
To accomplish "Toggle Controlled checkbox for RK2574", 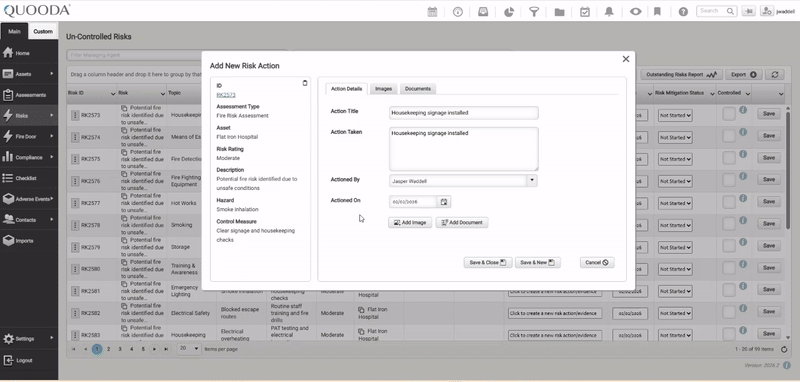I will pos(729,136).
